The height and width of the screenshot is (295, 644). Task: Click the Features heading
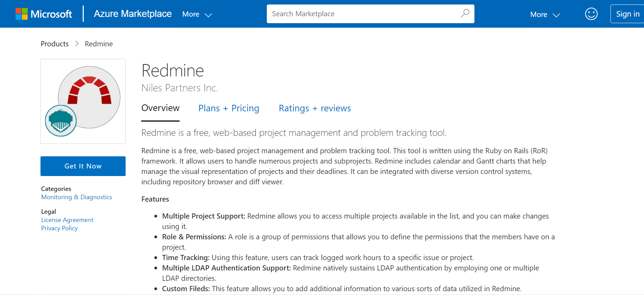[x=155, y=199]
